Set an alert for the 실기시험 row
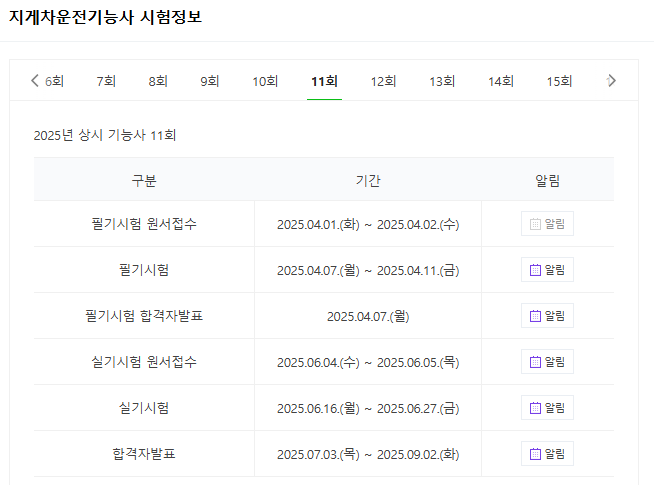654x485 pixels. point(547,407)
